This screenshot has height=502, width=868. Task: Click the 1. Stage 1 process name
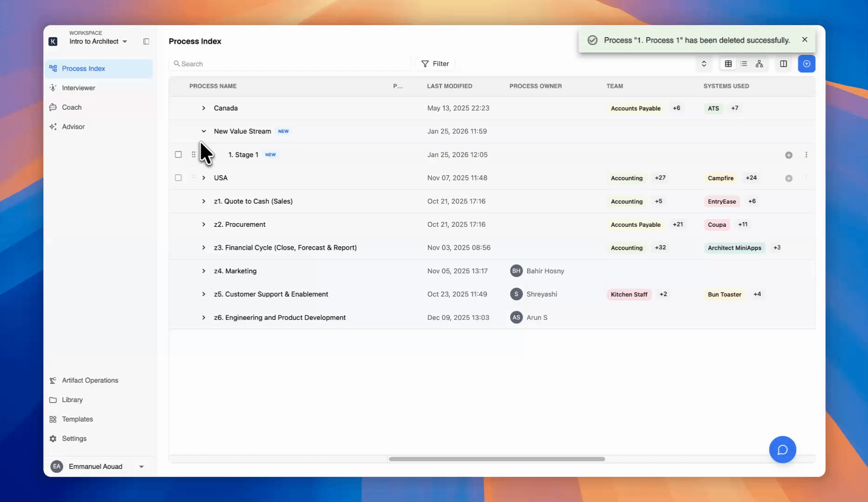243,155
